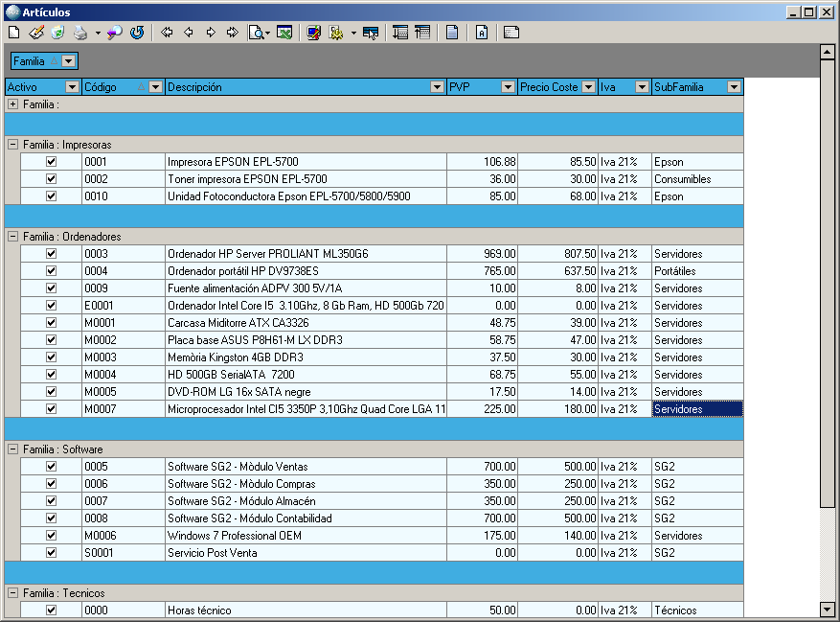Open the print preview dropdown arrow
The height and width of the screenshot is (622, 840).
pos(267,33)
